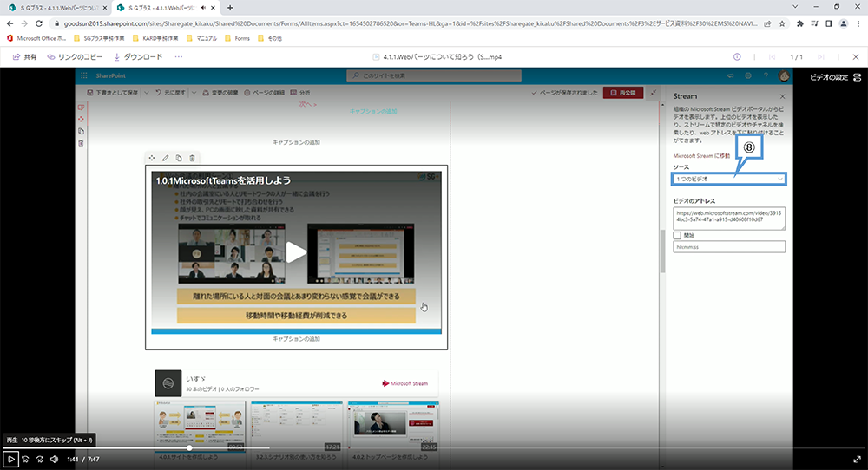Go to next file arrow in viewer
This screenshot has width=868, height=470.
(821, 57)
